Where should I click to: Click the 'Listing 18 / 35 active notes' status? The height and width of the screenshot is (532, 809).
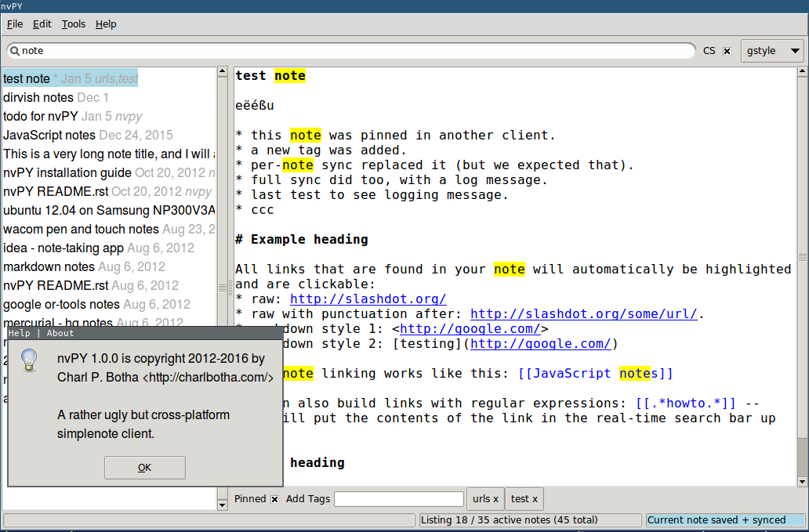[x=529, y=520]
